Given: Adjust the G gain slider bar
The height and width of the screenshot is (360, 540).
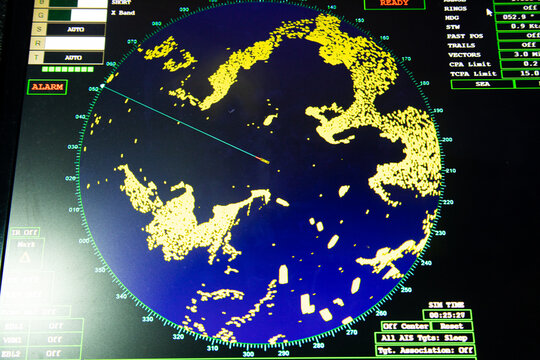Looking at the screenshot, I should (76, 15).
